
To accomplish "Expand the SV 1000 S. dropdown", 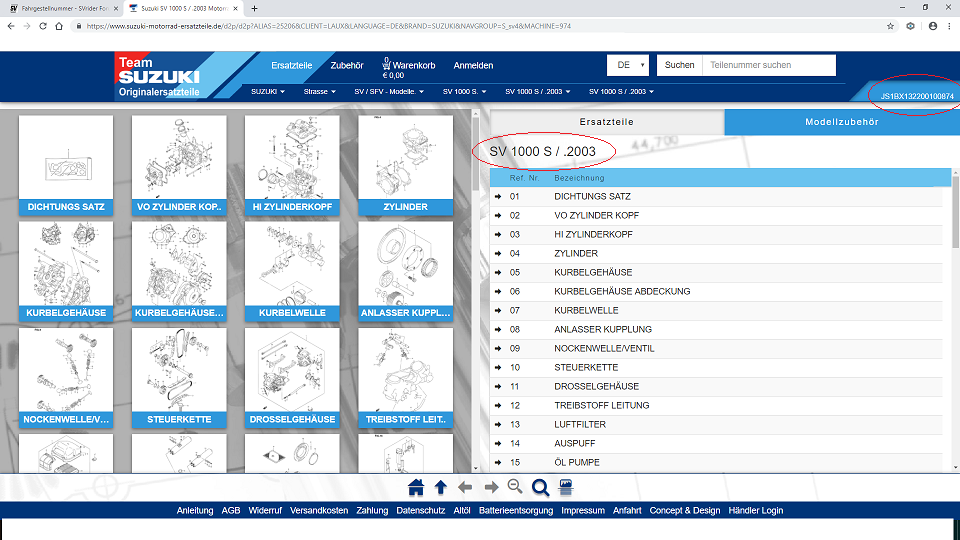I will pos(465,91).
